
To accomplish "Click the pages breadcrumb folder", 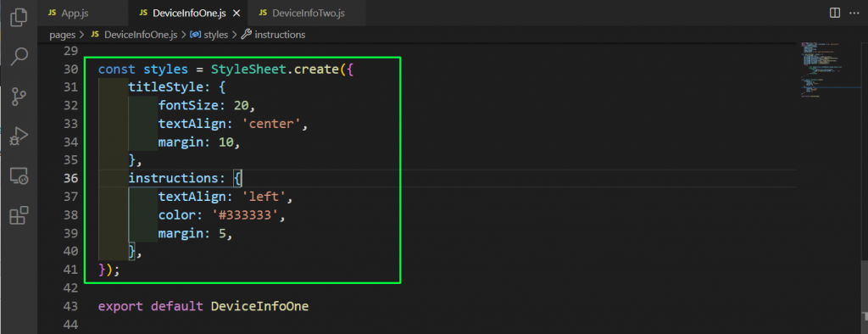I will click(x=62, y=35).
